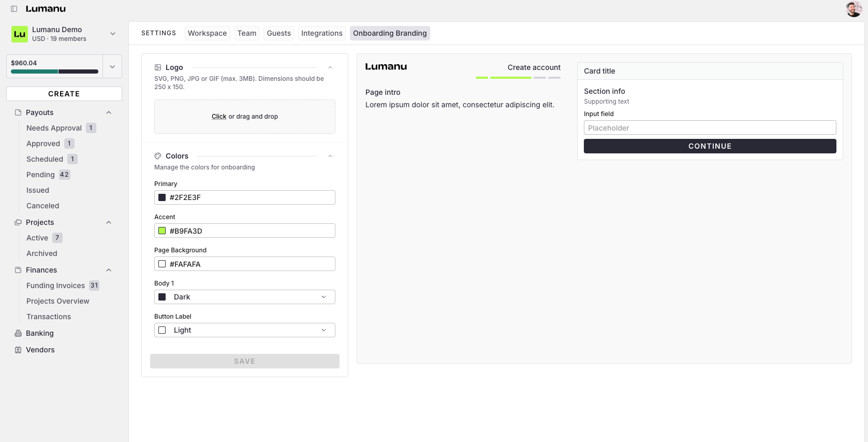Collapse the Payouts section
Viewport: 868px width, 442px height.
click(109, 112)
